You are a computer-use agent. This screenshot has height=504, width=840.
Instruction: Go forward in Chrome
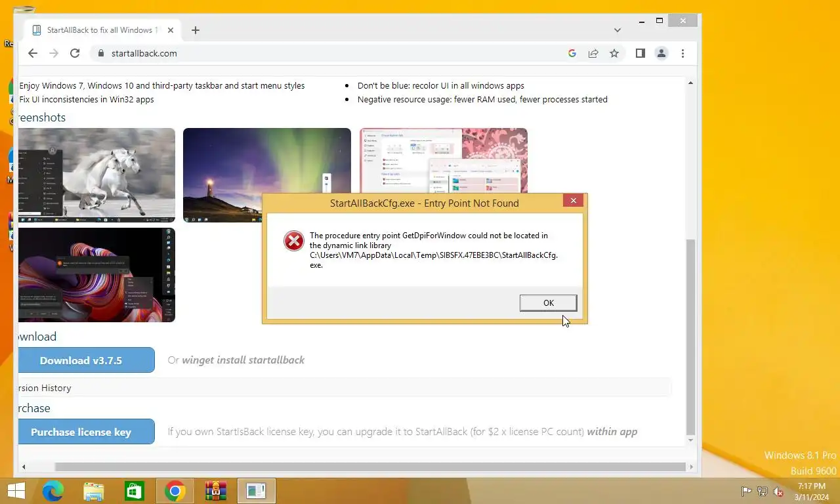tap(54, 53)
